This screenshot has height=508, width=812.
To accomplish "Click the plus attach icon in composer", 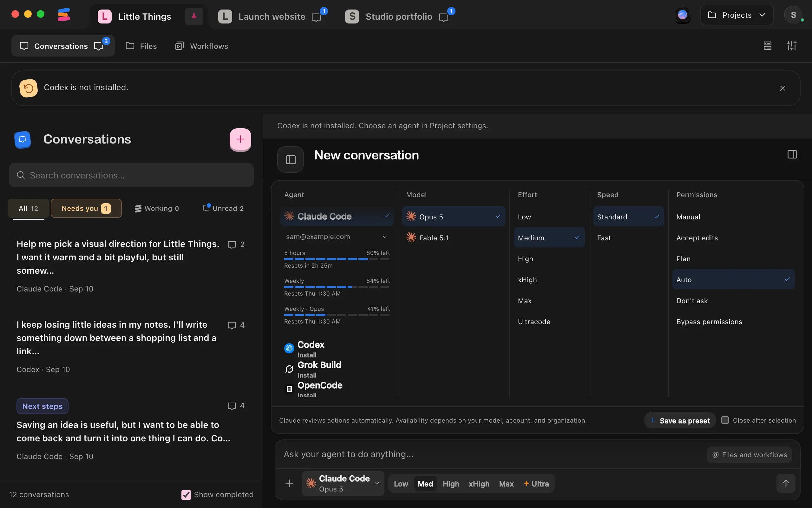I will (x=289, y=483).
